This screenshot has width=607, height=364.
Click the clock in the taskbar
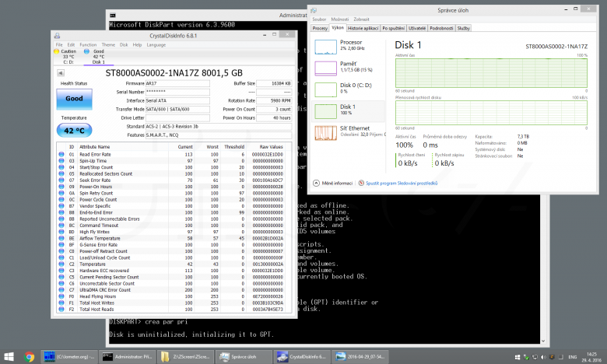coord(591,357)
